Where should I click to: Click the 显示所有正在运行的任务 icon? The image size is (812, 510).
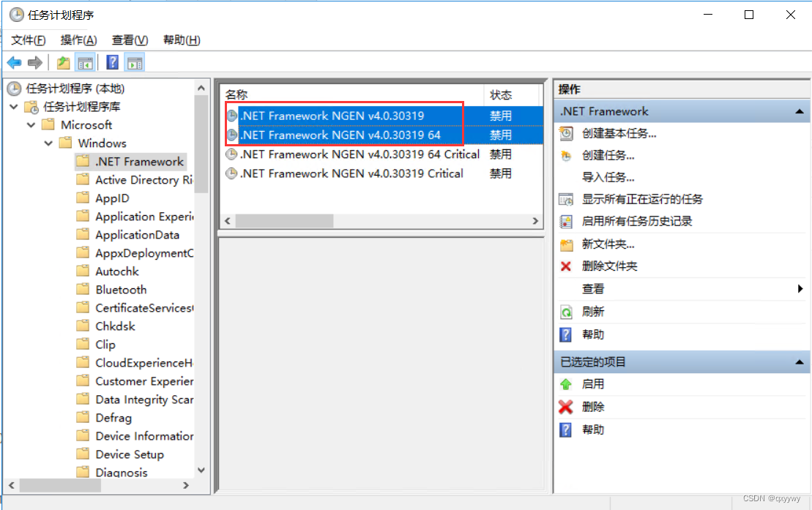point(566,199)
